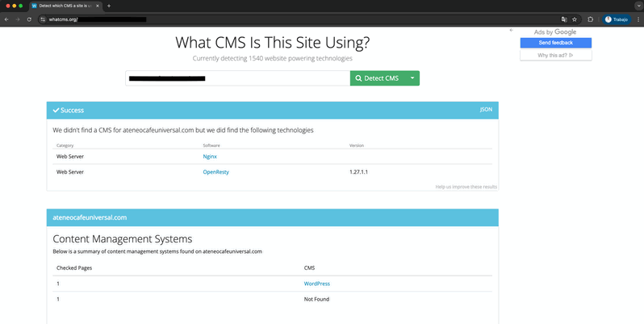Click the version value 1.27.1.1
Image resolution: width=644 pixels, height=324 pixels.
pyautogui.click(x=358, y=172)
